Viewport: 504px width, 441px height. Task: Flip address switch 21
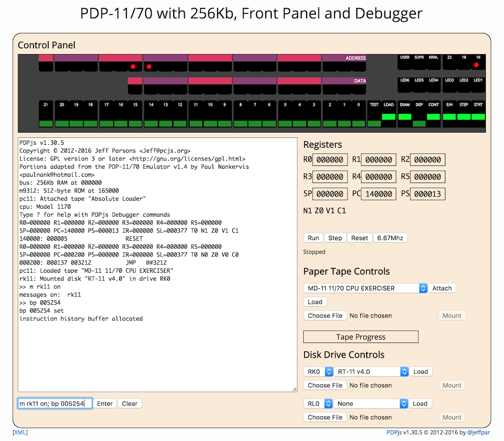(46, 115)
